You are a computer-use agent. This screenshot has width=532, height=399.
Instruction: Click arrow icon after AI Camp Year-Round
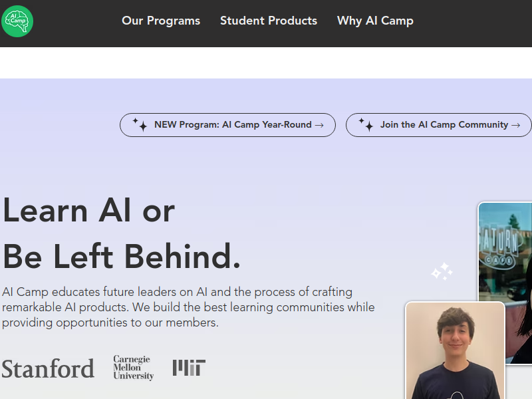[319, 125]
